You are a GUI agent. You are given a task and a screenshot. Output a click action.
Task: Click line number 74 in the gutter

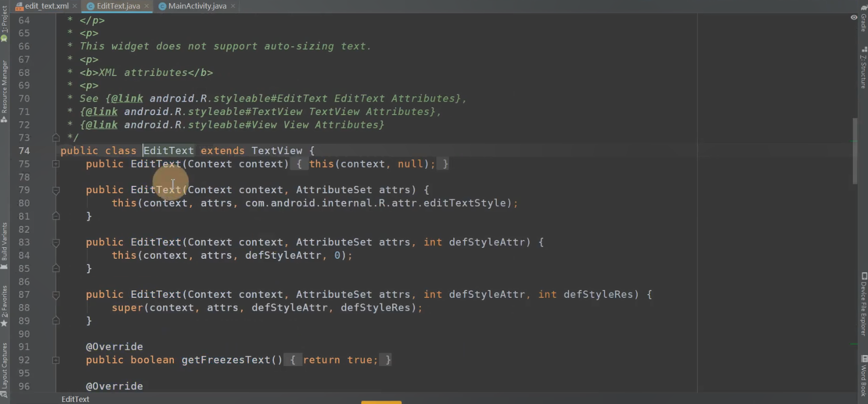click(x=24, y=151)
